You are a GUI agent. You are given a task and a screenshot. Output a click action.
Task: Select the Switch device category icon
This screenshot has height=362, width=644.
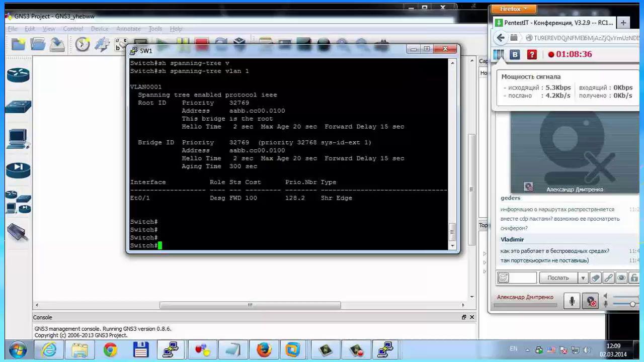[18, 106]
